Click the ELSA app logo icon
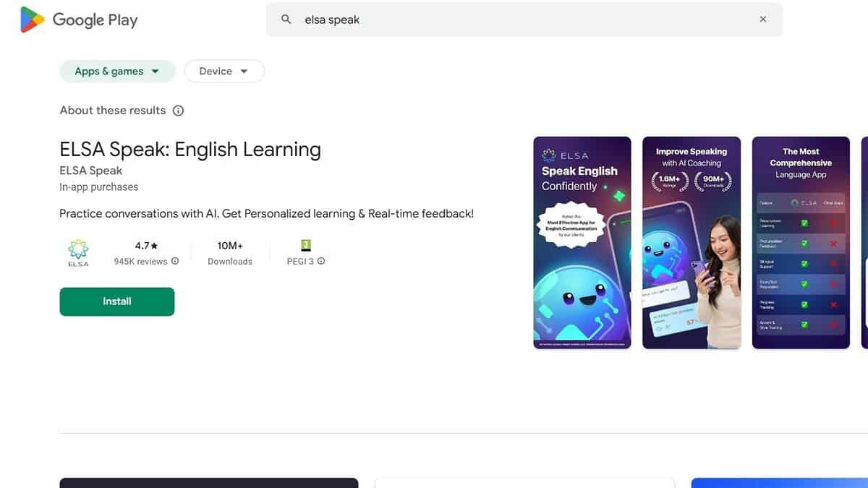868x488 pixels. [78, 253]
